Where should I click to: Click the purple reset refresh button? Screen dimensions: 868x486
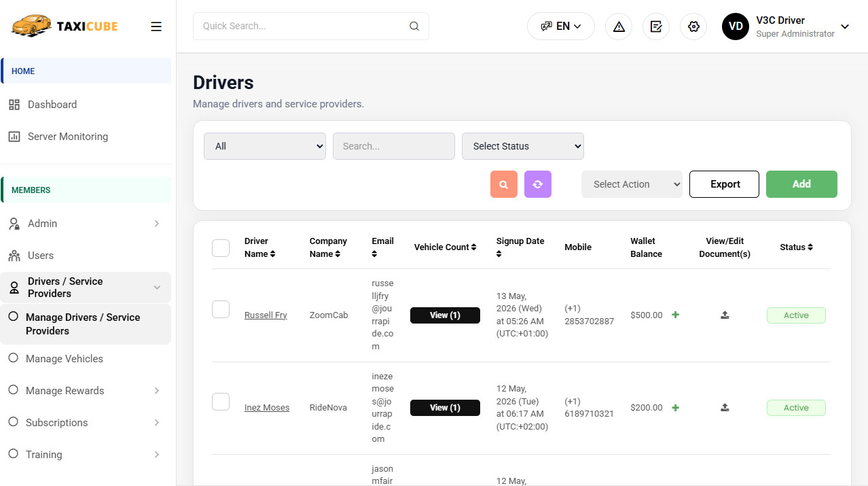click(538, 184)
